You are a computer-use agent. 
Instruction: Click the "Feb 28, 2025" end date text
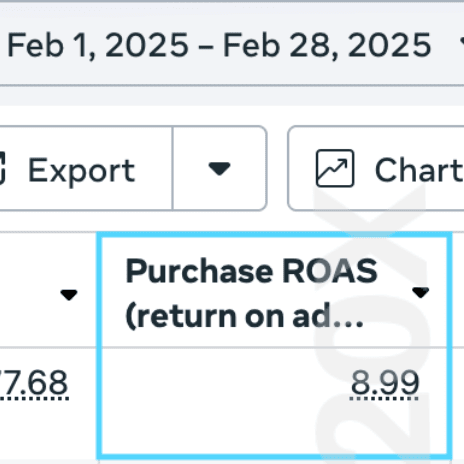[327, 45]
